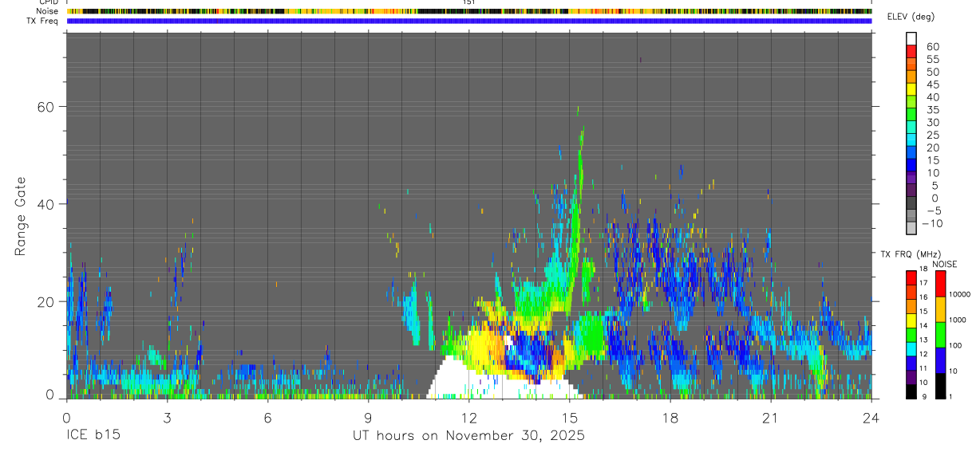Click the x-axis hour tick label 6
The image size is (980, 452).
pos(267,418)
